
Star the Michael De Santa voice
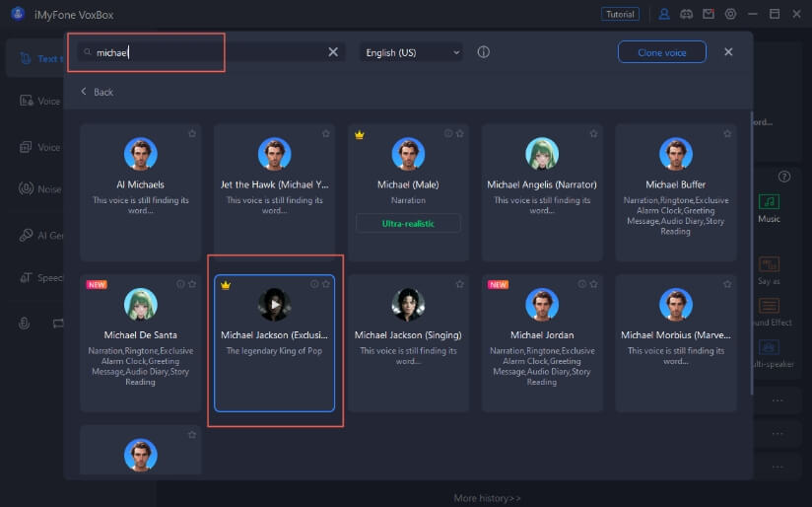192,284
